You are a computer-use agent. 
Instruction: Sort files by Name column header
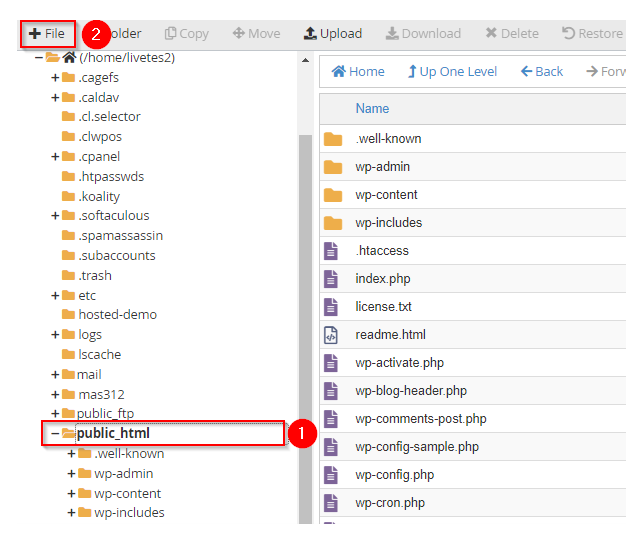tap(372, 108)
